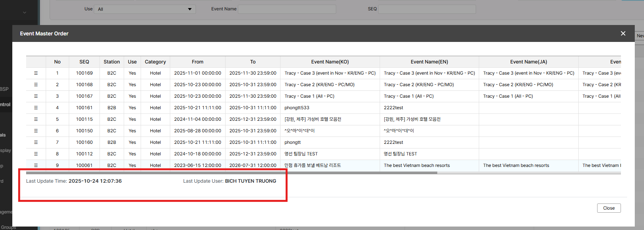Click drag handle icon for row 3
Screen dimensions: 644x230
[36, 96]
